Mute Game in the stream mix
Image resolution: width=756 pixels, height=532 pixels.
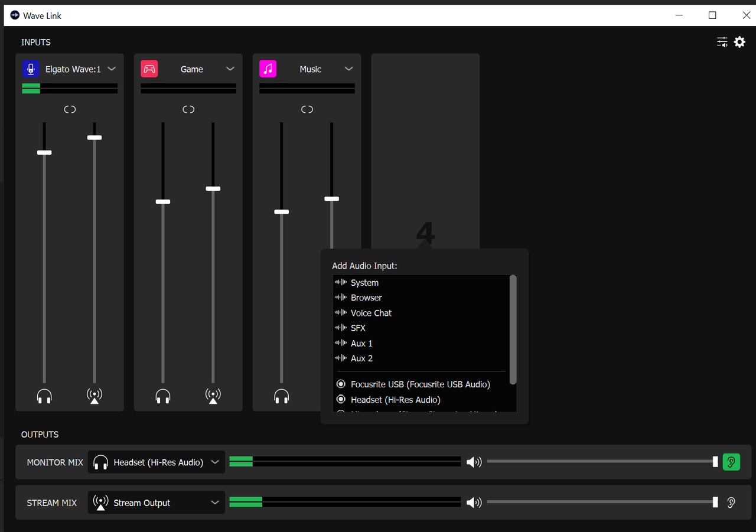213,396
